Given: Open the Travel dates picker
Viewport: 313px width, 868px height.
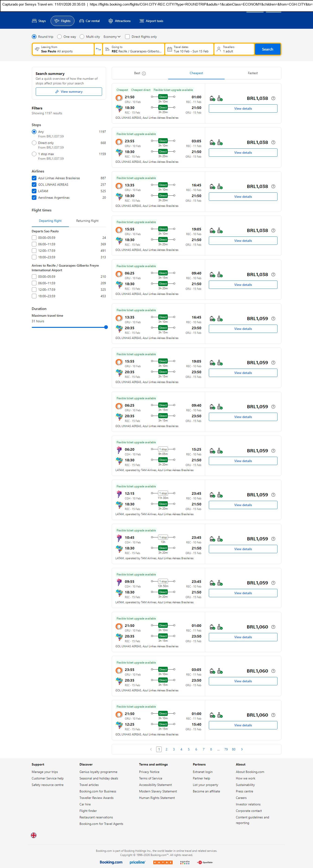Looking at the screenshot, I should point(189,49).
